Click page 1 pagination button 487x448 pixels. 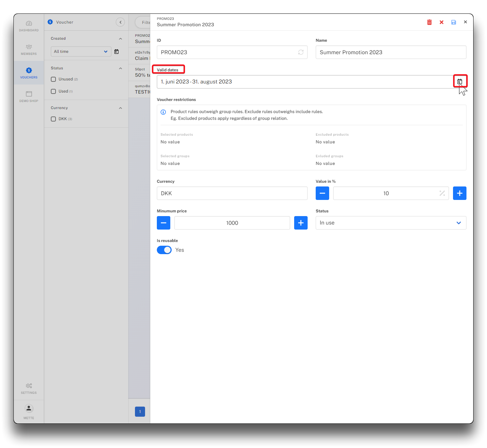[140, 411]
